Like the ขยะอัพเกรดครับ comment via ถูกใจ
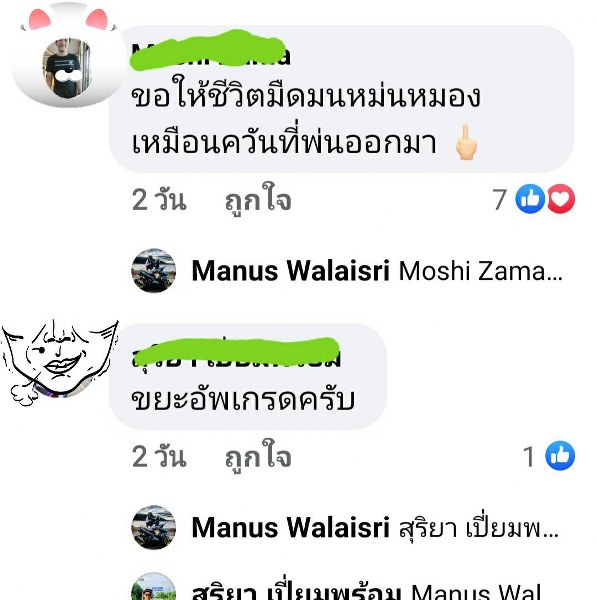The image size is (597, 600). click(x=258, y=457)
